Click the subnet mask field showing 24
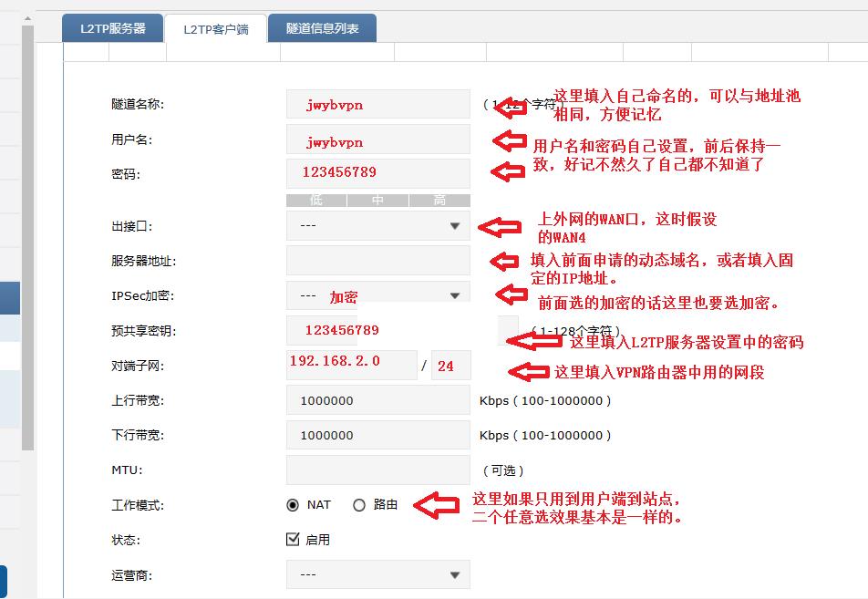 [x=453, y=364]
